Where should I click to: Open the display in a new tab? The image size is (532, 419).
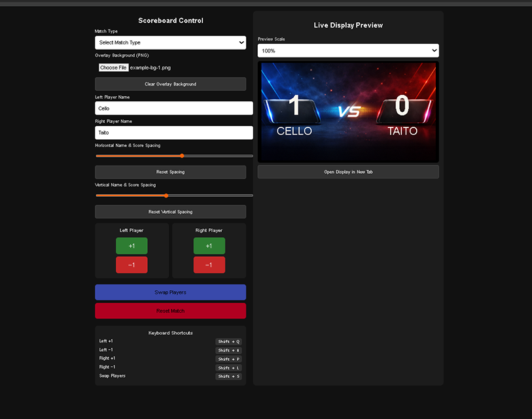click(347, 171)
